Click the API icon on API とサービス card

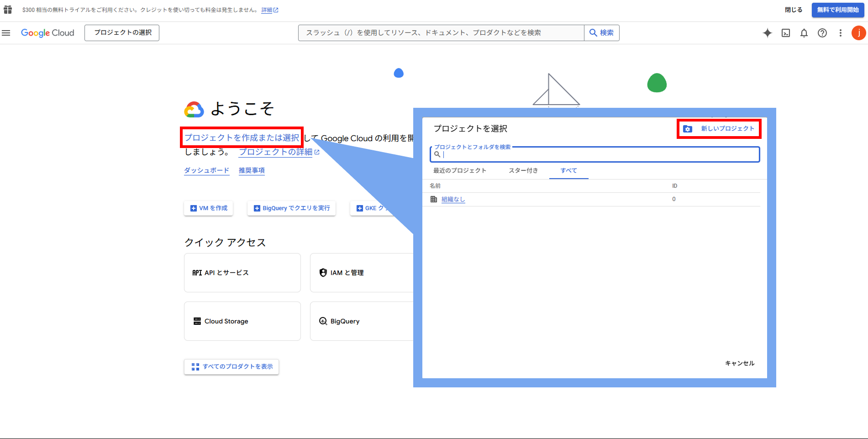point(197,273)
